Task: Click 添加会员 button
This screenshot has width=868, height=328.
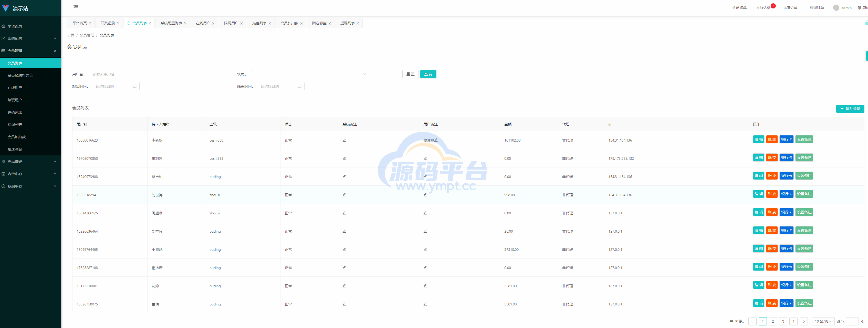Action: (x=850, y=109)
